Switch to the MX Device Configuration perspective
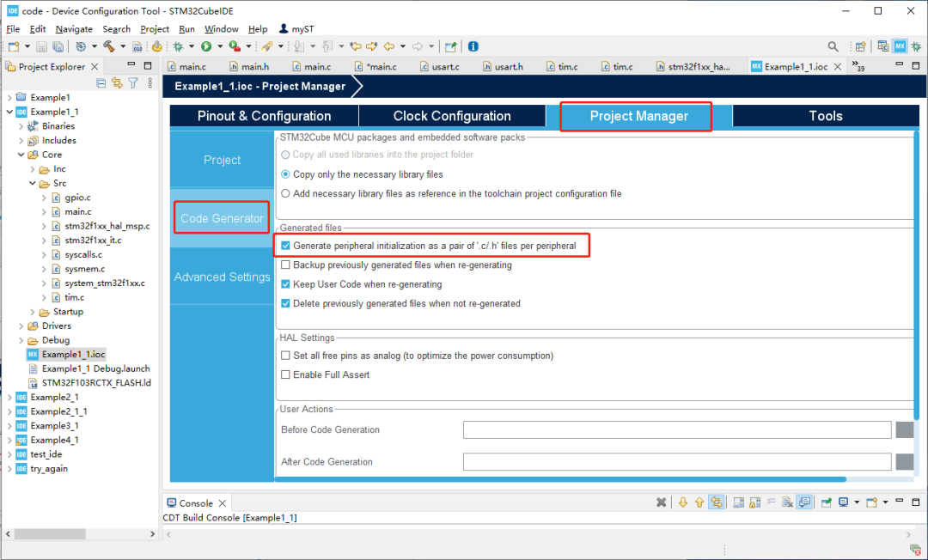Image resolution: width=928 pixels, height=560 pixels. pos(901,46)
